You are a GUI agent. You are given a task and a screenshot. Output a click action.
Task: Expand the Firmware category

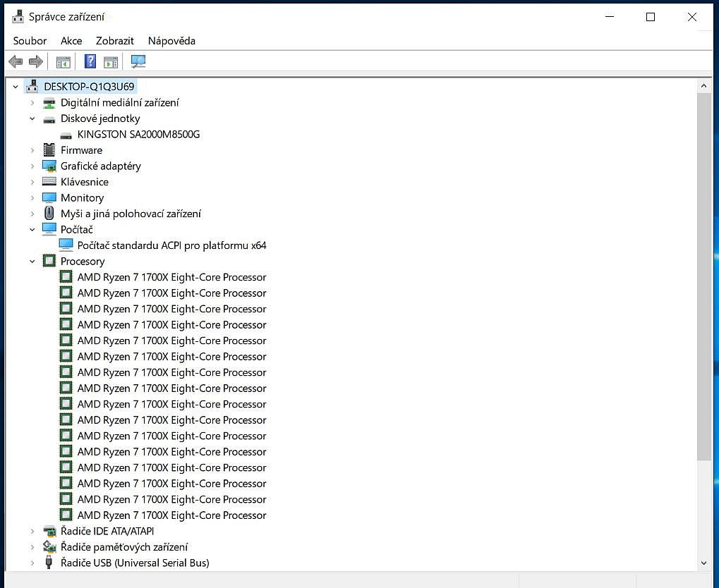point(32,150)
